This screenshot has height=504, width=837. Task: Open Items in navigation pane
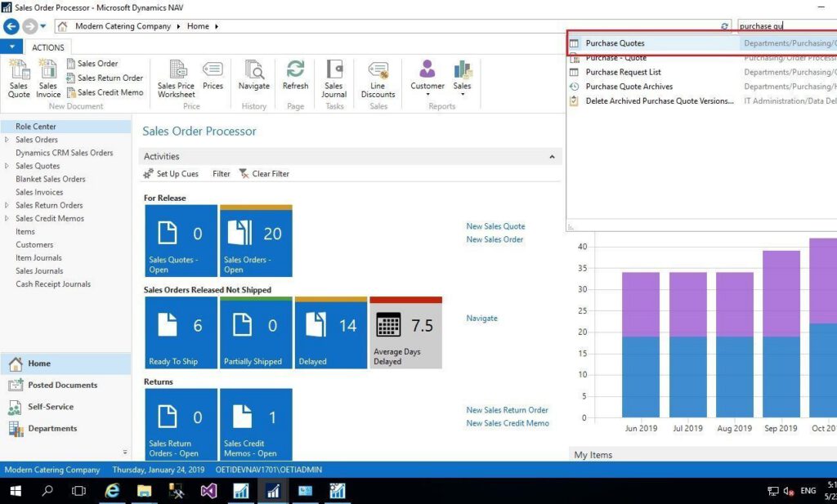pos(25,231)
